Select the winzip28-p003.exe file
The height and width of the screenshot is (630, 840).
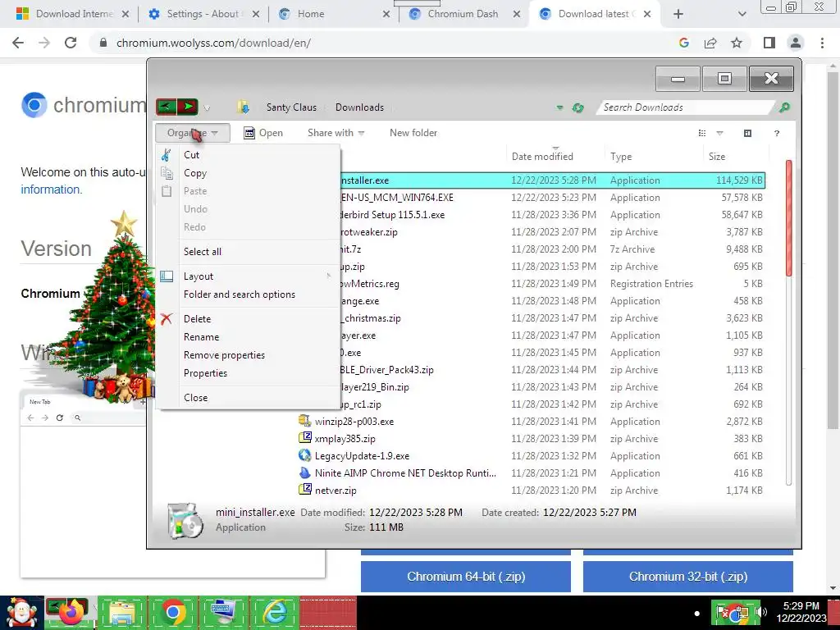354,422
